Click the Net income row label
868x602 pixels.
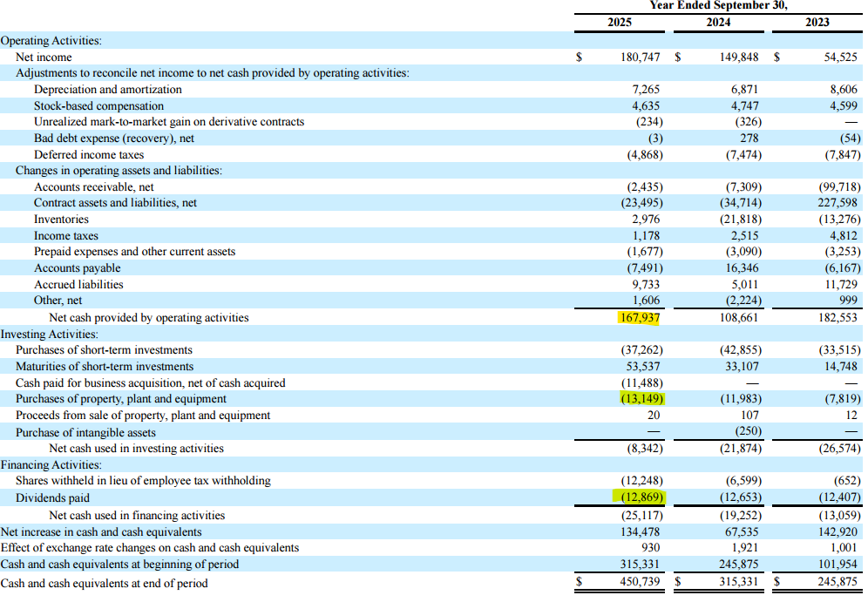tap(54, 57)
